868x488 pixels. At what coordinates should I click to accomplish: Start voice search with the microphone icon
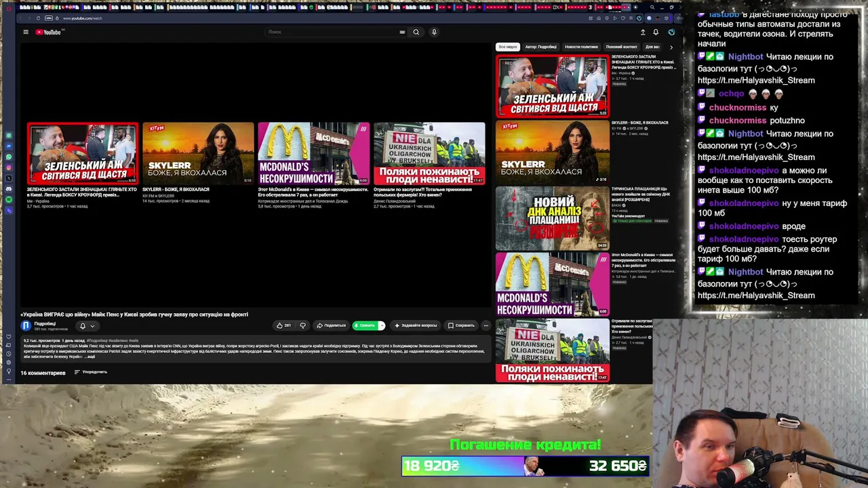(x=434, y=32)
